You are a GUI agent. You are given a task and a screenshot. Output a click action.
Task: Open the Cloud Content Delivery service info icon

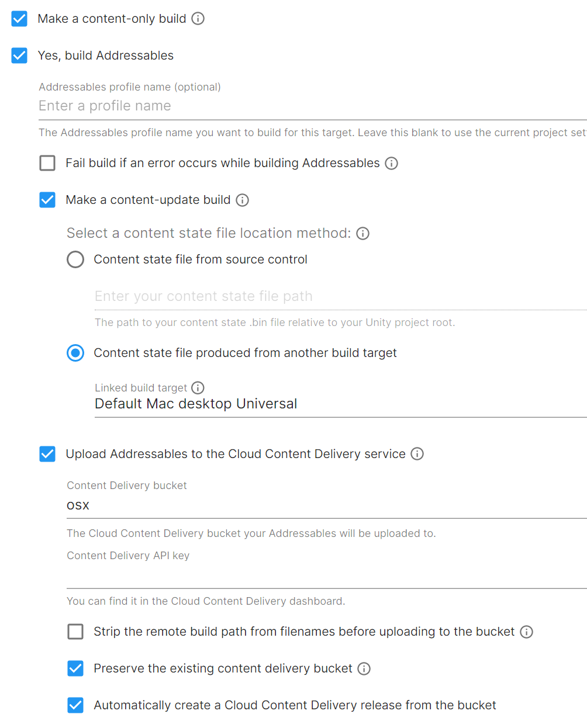417,453
